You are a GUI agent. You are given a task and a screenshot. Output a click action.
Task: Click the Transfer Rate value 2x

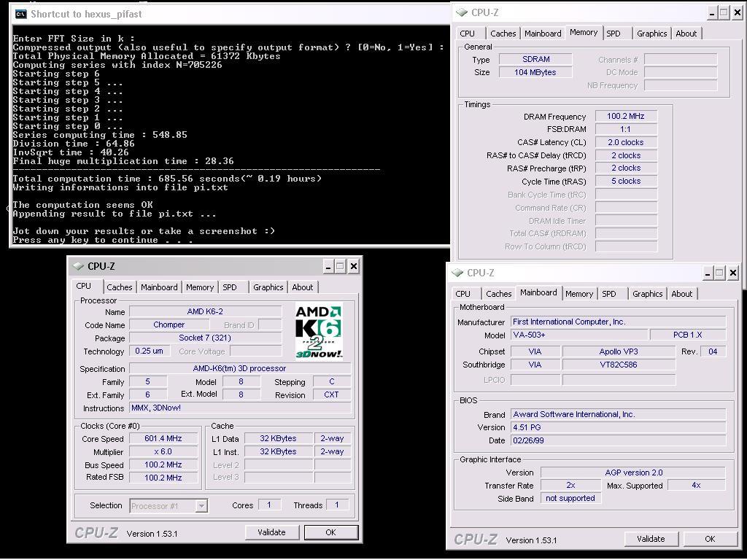coord(570,485)
